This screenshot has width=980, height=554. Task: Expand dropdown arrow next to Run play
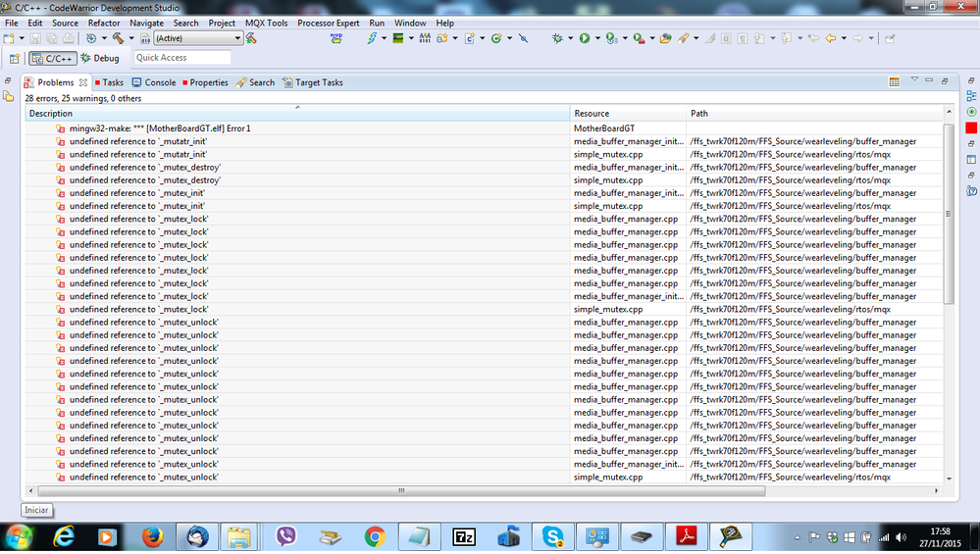[x=596, y=38]
